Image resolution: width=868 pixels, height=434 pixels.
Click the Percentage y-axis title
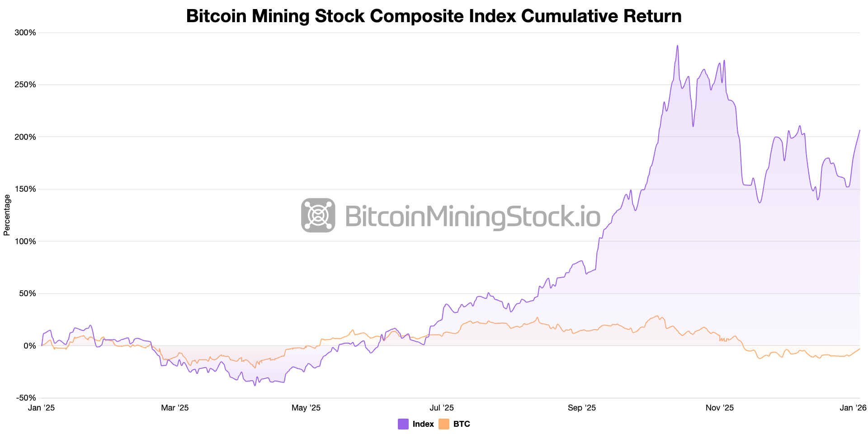pyautogui.click(x=7, y=215)
